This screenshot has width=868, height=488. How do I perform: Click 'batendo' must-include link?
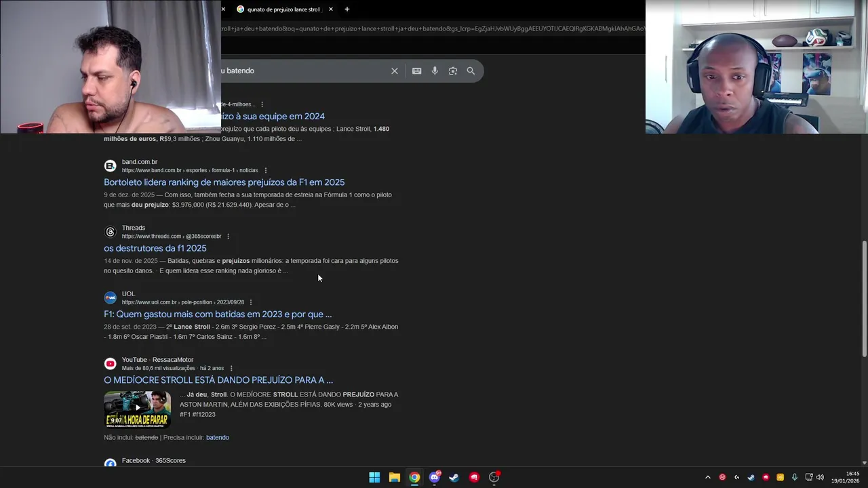click(x=218, y=437)
